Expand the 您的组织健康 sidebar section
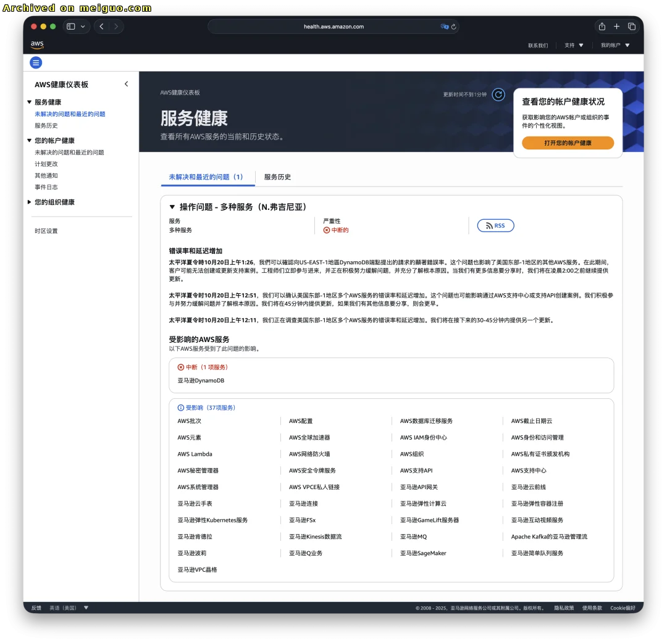 point(29,202)
